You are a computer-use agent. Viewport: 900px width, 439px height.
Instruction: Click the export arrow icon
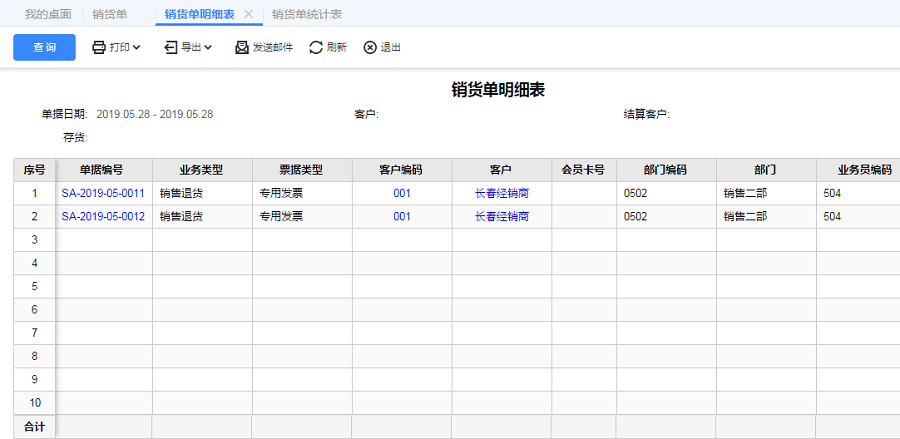click(x=171, y=47)
